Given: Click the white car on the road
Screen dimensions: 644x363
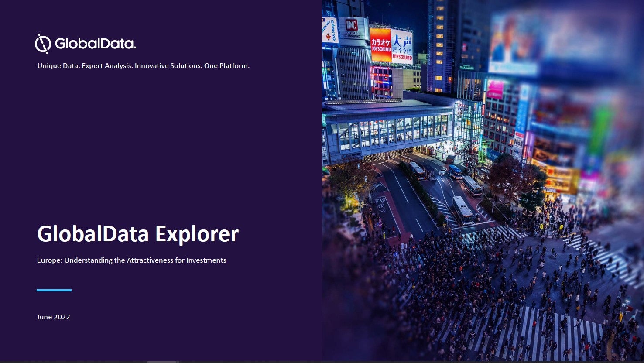Looking at the screenshot, I should point(443,171).
